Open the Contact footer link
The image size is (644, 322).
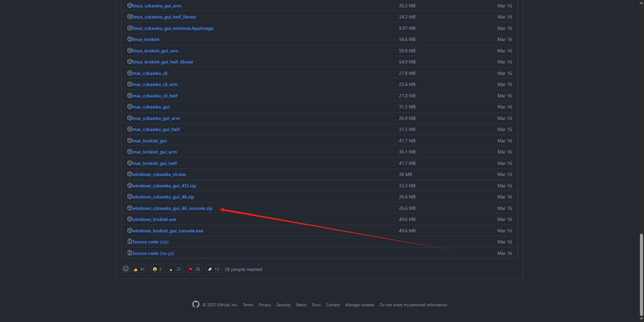333,305
